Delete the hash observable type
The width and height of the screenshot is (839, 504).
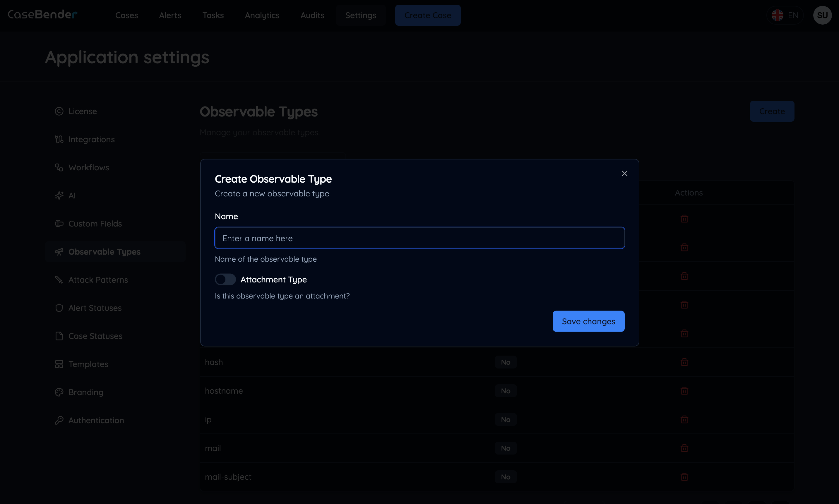684,362
